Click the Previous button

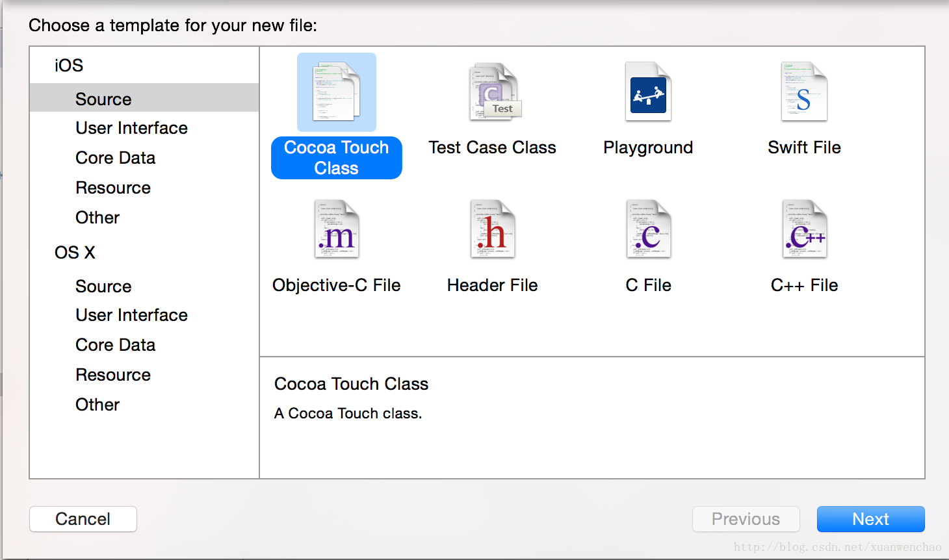pyautogui.click(x=746, y=519)
